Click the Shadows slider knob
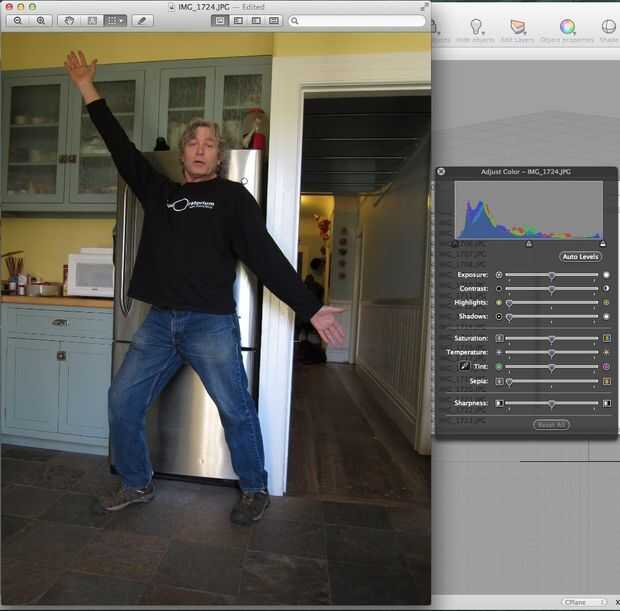The image size is (620, 611). tap(509, 317)
